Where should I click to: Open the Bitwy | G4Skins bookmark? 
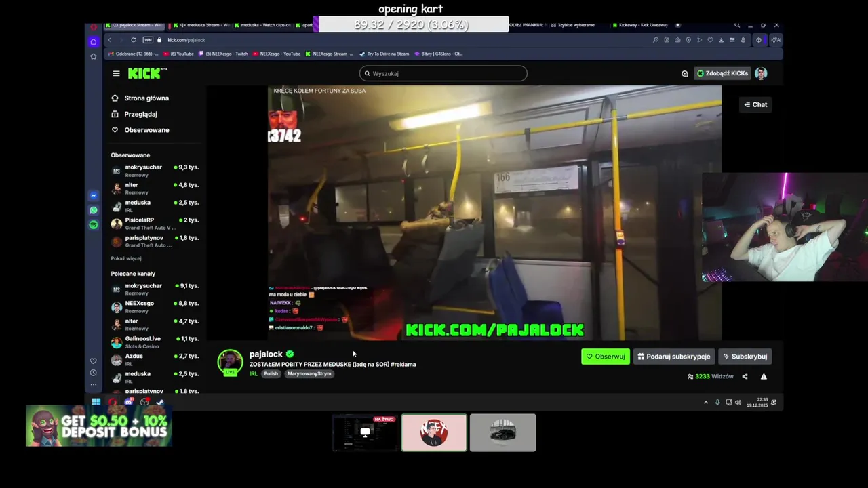tap(438, 54)
